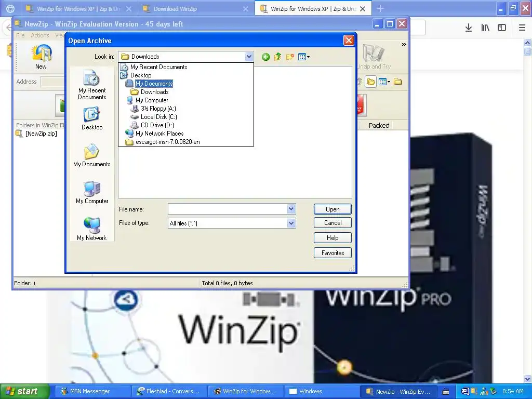
Task: Click the browser page scrollbar down arrow
Action: click(x=528, y=379)
